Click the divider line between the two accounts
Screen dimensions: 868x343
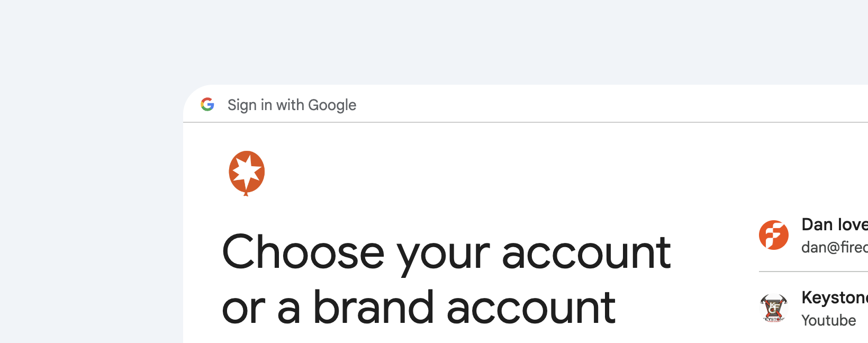813,272
